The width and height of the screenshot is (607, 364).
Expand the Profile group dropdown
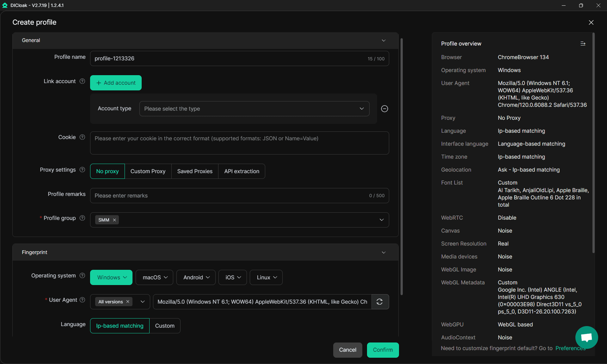[x=382, y=220]
